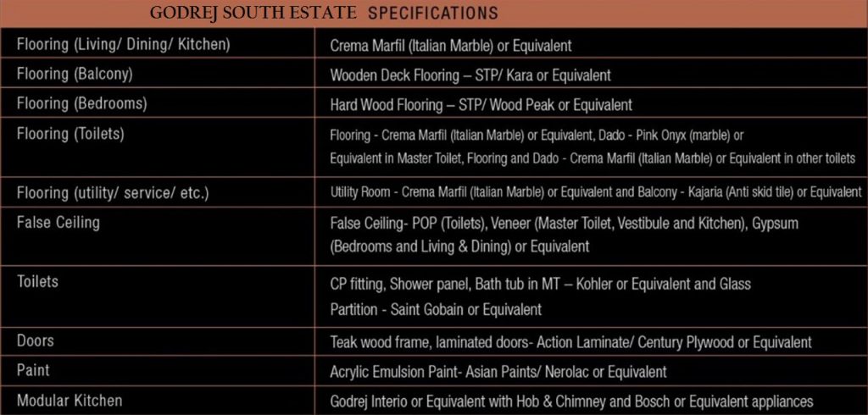Select the Flooring (Bedrooms) label
The height and width of the screenshot is (415, 868).
(x=82, y=104)
